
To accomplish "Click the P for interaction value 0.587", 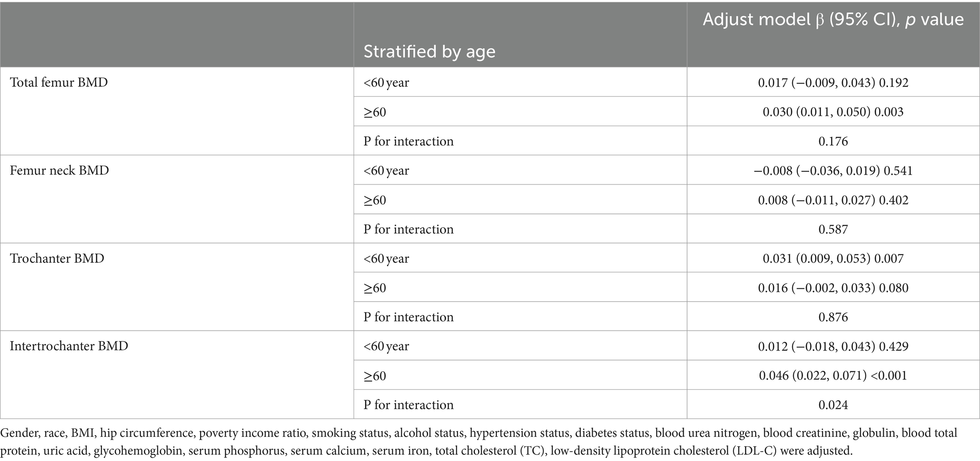I will click(833, 230).
